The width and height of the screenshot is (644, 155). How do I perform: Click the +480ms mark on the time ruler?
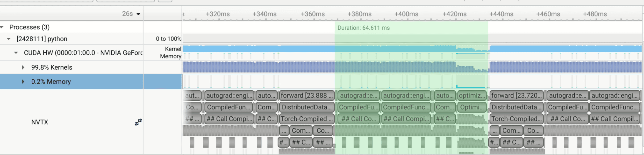coord(595,14)
